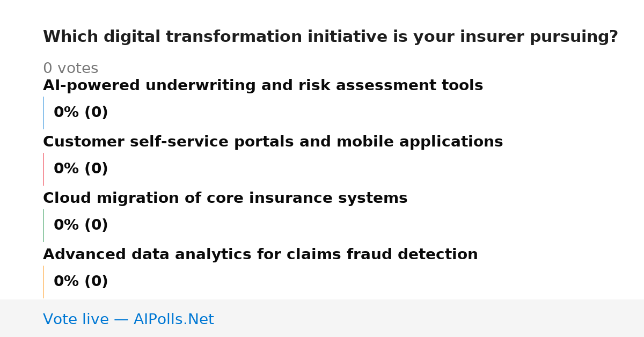Select the red bar under Customer self-service portals
This screenshot has height=337, width=644.
(43, 169)
